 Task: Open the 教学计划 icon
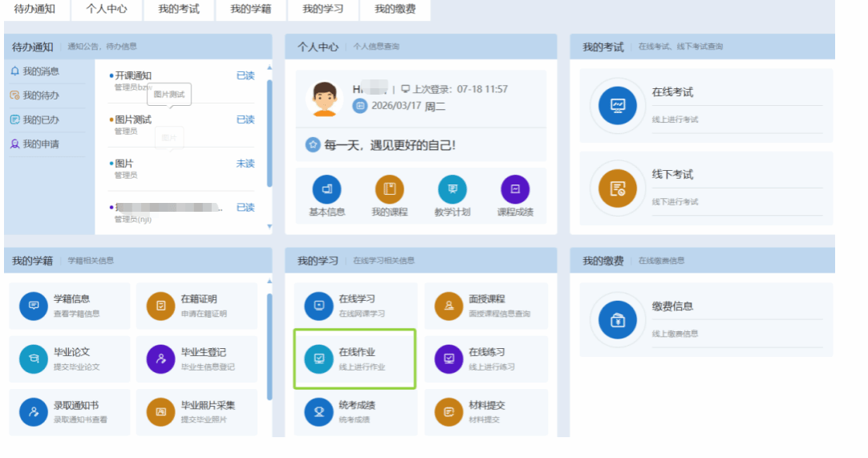point(452,190)
